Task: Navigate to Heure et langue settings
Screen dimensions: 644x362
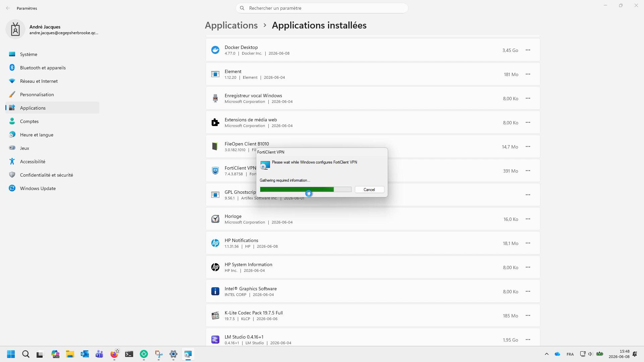Action: point(52,135)
